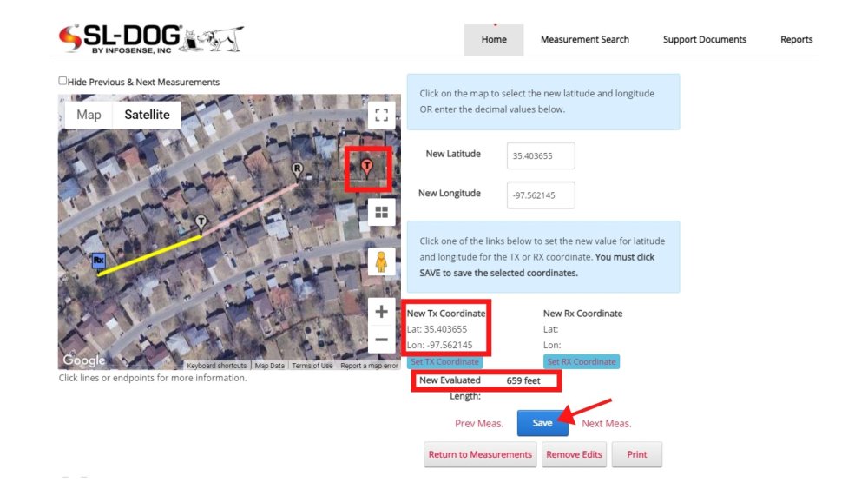Switch map to Satellite view
This screenshot has width=868, height=489.
point(147,115)
